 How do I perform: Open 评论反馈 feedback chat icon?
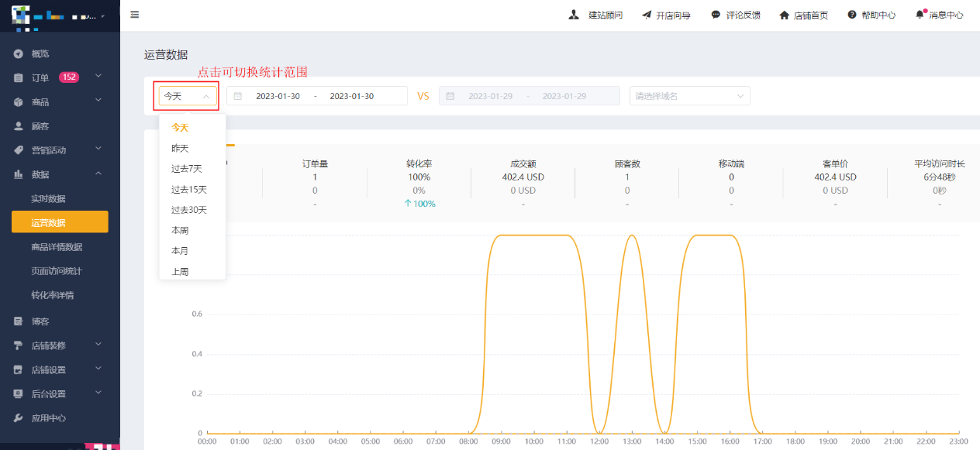716,15
